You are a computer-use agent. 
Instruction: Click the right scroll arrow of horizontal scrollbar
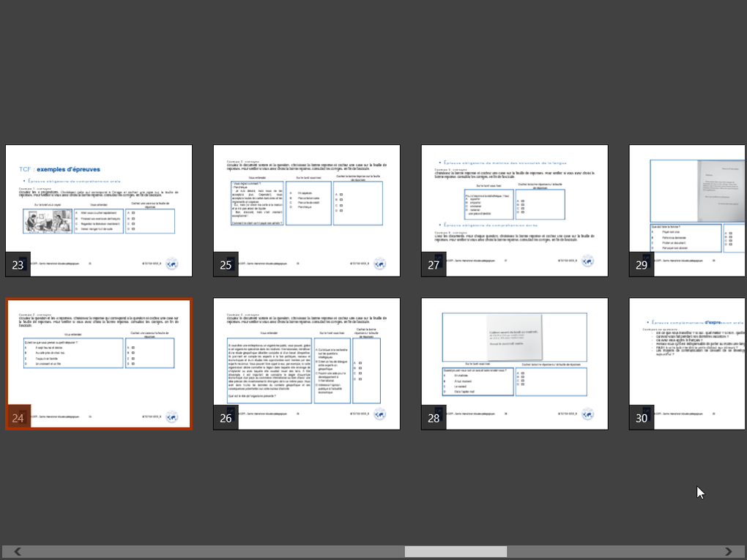(x=728, y=551)
